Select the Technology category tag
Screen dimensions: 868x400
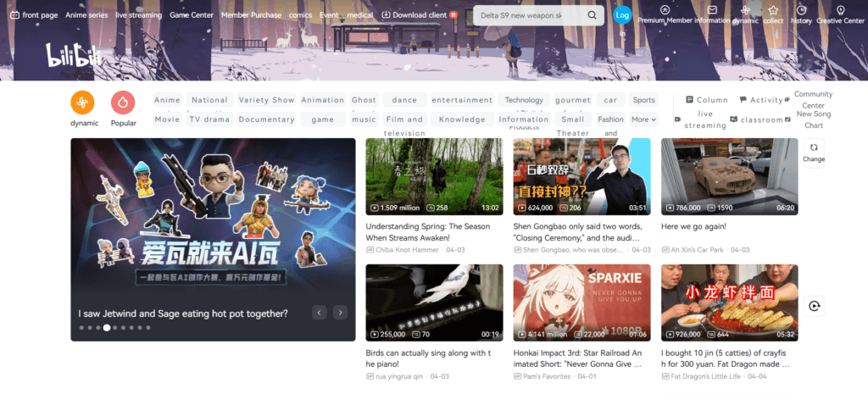pyautogui.click(x=524, y=100)
